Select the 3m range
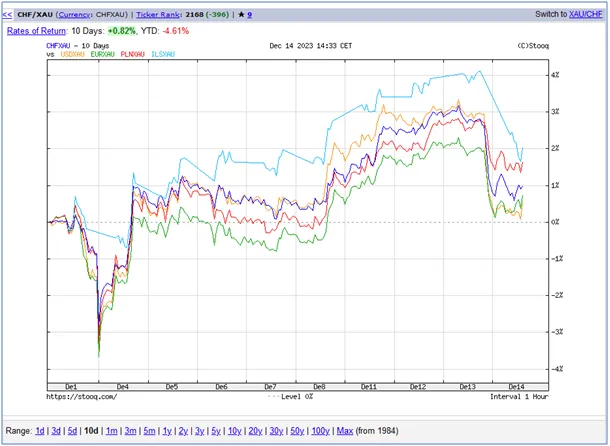The height and width of the screenshot is (446, 610). click(130, 431)
